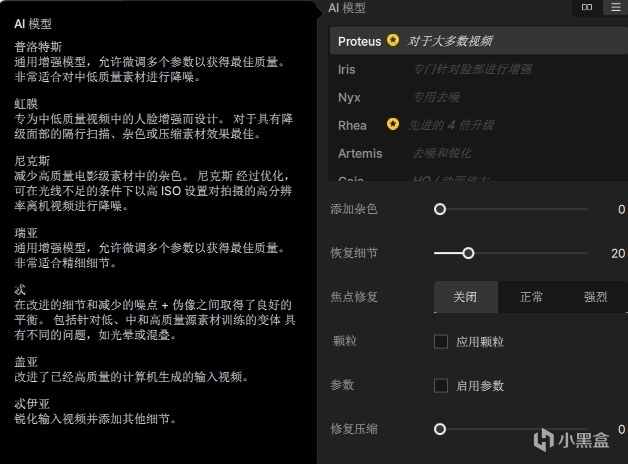628x464 pixels.
Task: Click the 恢复细节 slider handle
Action: pos(468,253)
